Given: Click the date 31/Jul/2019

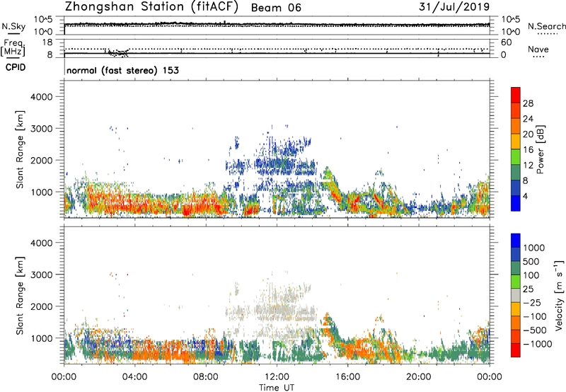Looking at the screenshot, I should pos(454,7).
